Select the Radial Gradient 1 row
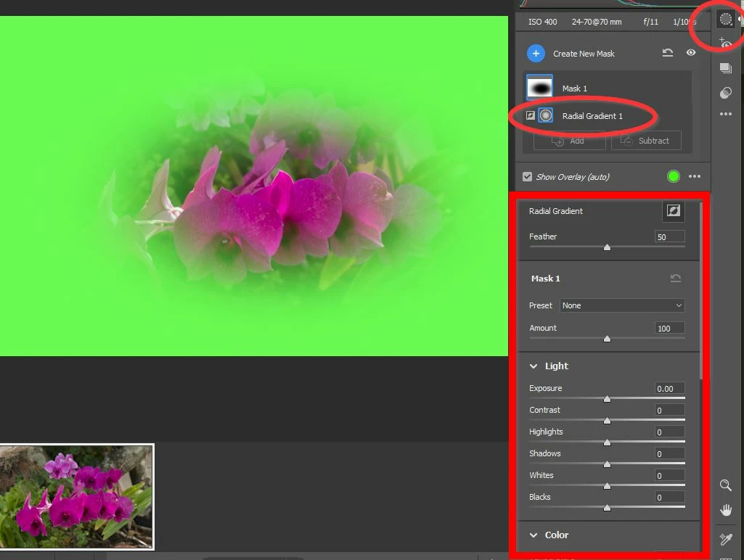Image resolution: width=744 pixels, height=560 pixels. coord(608,115)
